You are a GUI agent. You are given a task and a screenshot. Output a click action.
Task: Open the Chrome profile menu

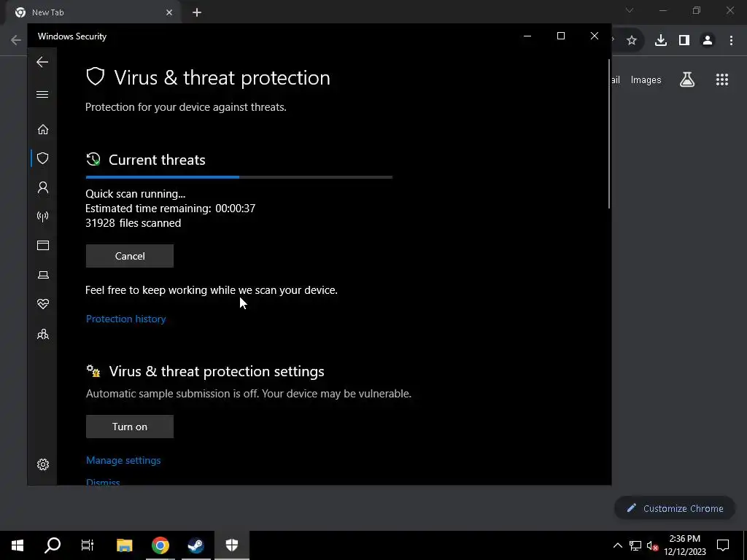click(708, 41)
